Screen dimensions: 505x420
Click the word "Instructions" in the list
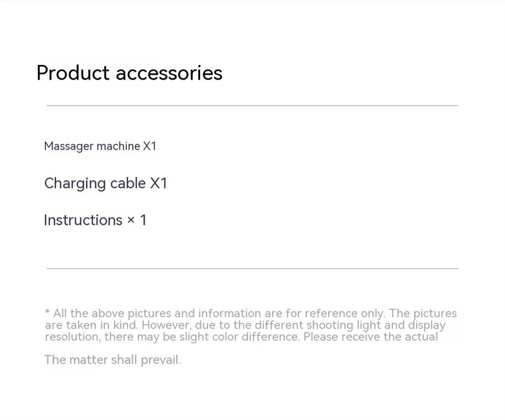pos(83,220)
